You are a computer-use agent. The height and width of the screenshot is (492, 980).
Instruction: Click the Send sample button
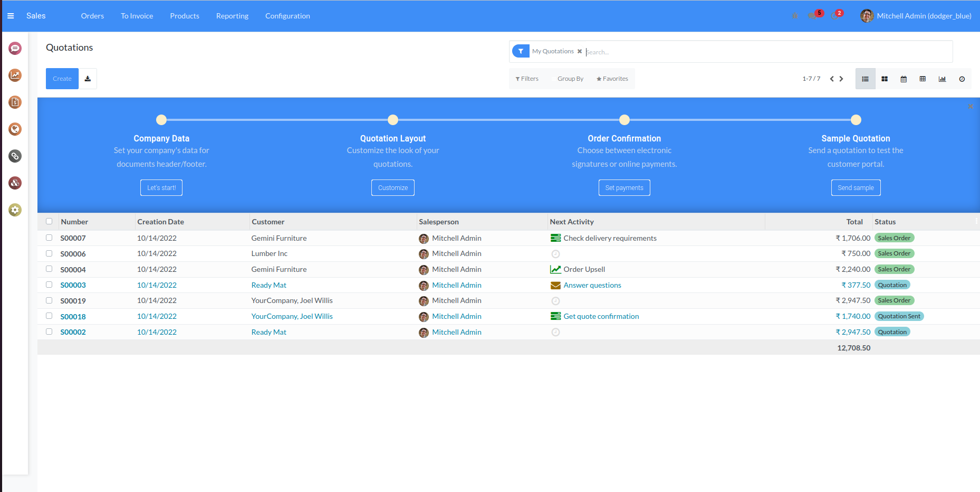click(856, 188)
